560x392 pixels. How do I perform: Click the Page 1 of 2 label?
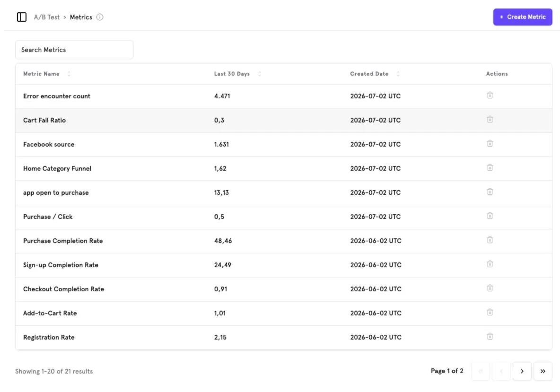pyautogui.click(x=447, y=371)
